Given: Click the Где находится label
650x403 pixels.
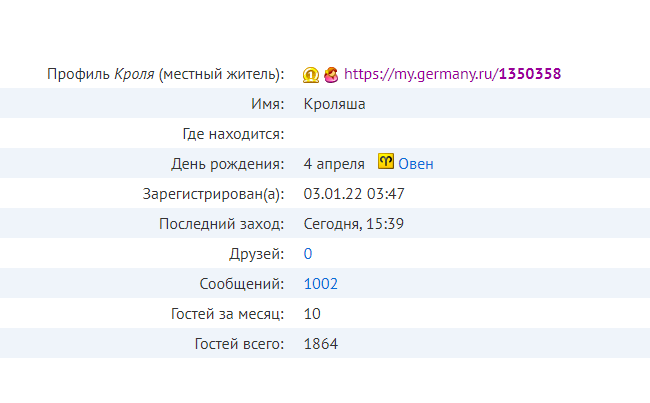Looking at the screenshot, I should (233, 134).
